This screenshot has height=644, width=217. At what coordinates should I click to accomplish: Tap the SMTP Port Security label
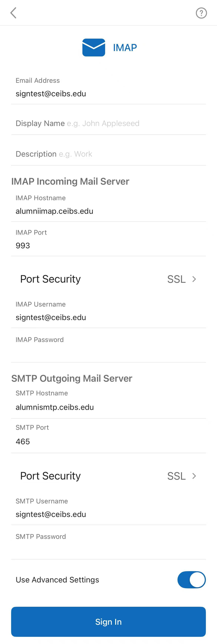click(x=50, y=476)
